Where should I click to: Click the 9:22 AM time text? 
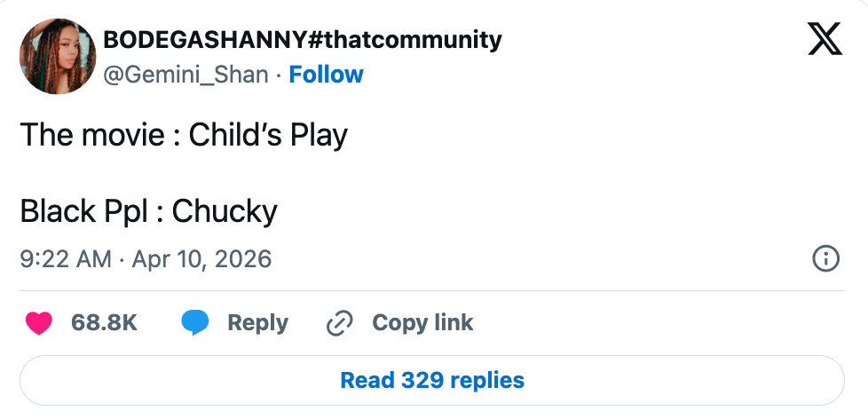click(66, 259)
